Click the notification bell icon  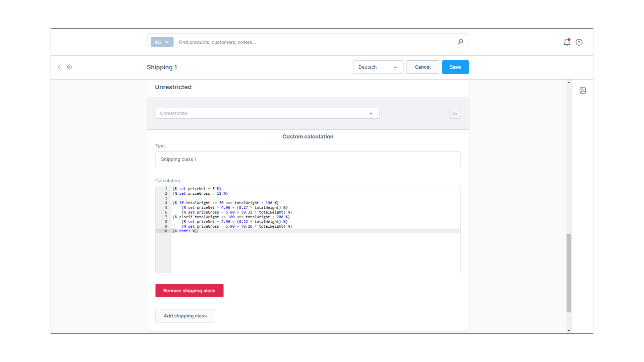[x=567, y=42]
